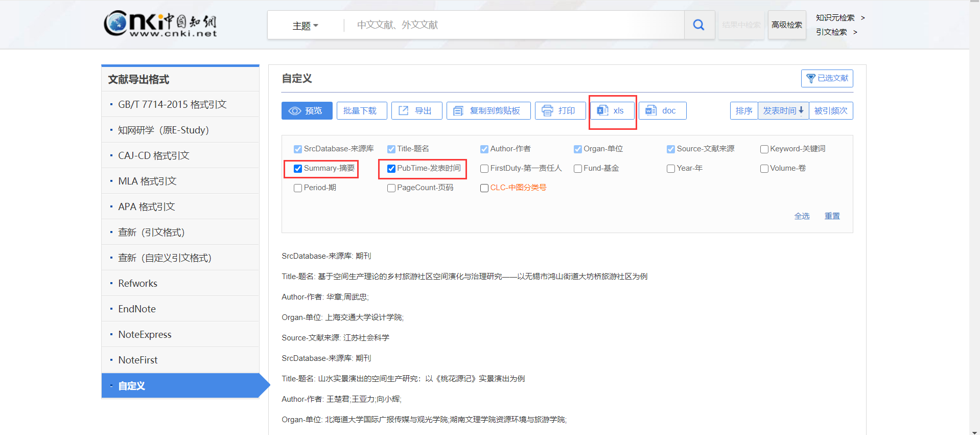
Task: Click the printer icon next to 打印
Action: [547, 110]
